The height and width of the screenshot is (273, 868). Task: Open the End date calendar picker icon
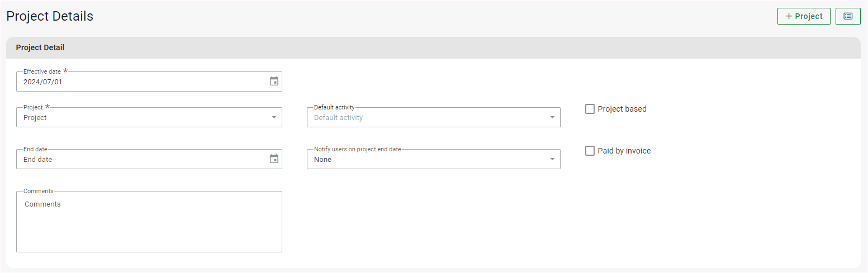(274, 159)
